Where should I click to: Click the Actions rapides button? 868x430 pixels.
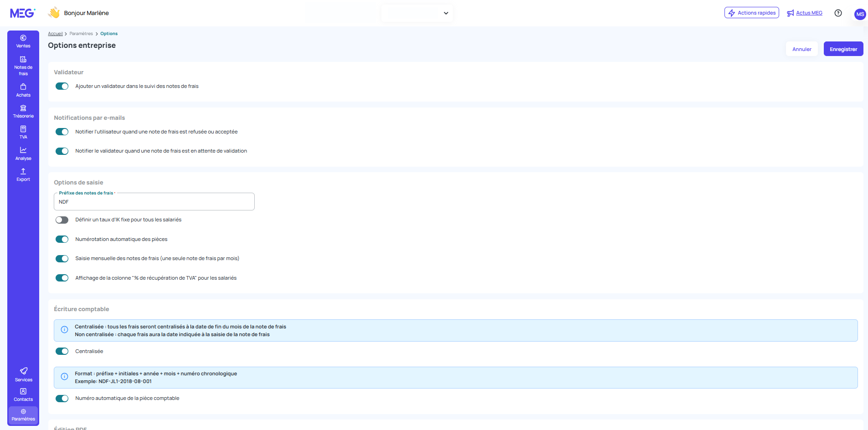(x=752, y=13)
